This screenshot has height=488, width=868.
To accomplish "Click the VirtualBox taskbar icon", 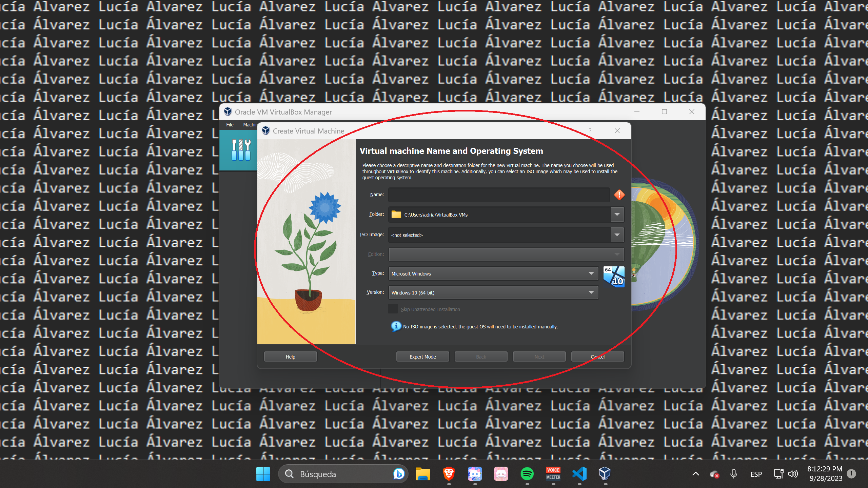I will pos(605,474).
